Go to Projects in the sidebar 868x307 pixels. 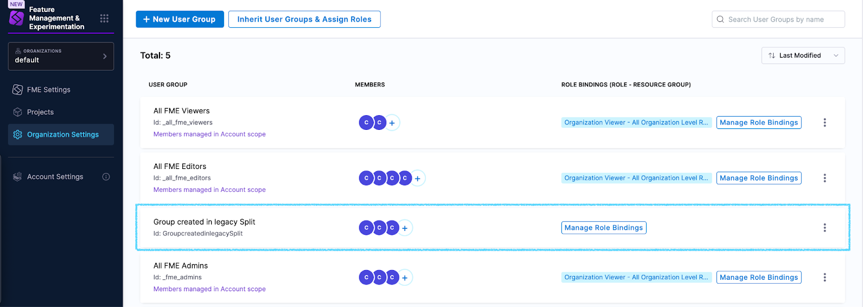click(x=40, y=112)
